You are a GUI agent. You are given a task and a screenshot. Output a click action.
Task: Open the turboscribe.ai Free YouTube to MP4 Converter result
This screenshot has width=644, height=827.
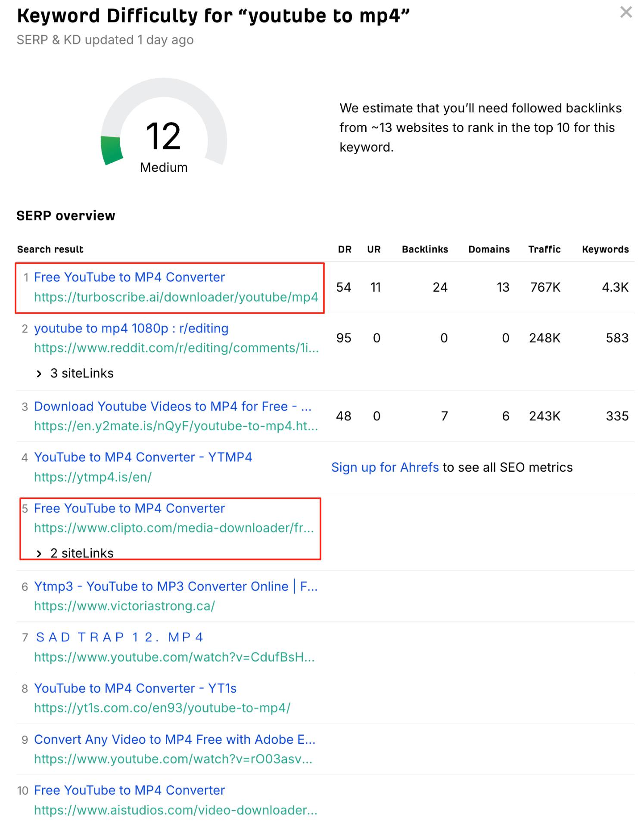click(x=129, y=277)
